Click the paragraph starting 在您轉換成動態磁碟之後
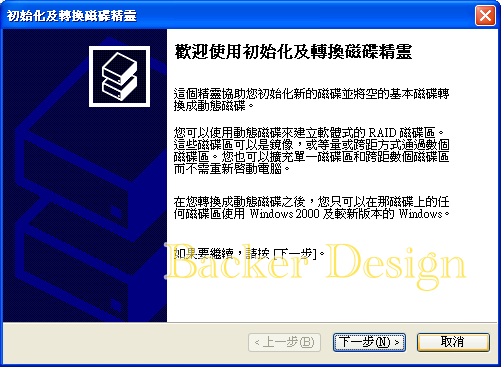The image size is (501, 367). coord(311,208)
